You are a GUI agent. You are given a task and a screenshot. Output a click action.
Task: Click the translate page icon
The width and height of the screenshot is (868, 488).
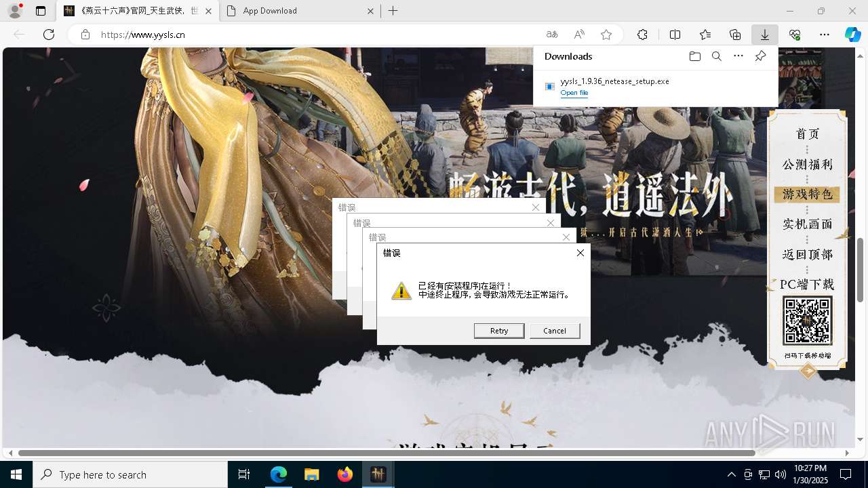tap(552, 35)
